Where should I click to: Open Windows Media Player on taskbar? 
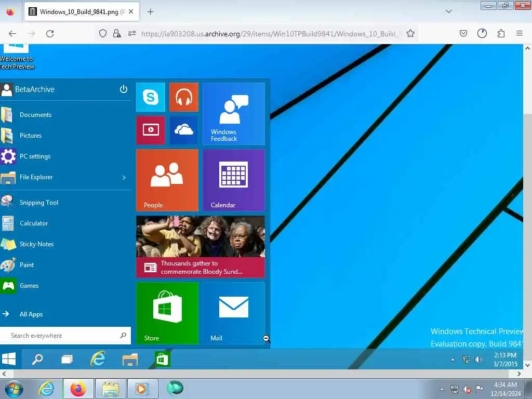tap(142, 389)
